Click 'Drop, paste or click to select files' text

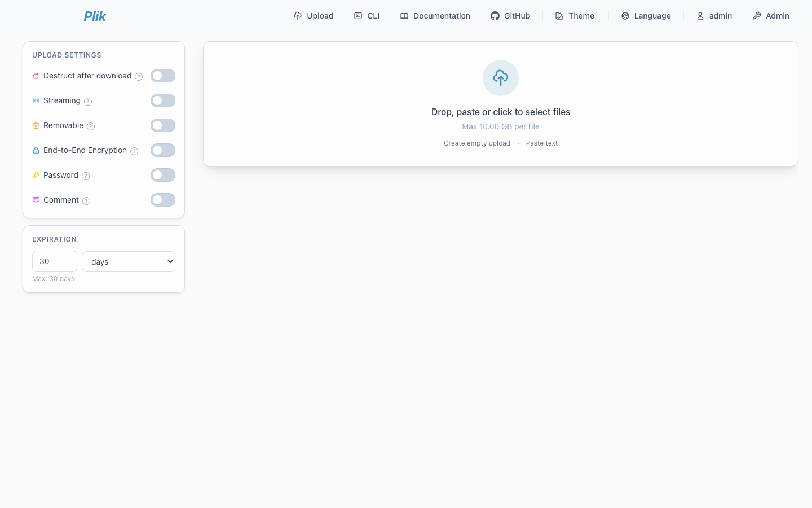[501, 112]
